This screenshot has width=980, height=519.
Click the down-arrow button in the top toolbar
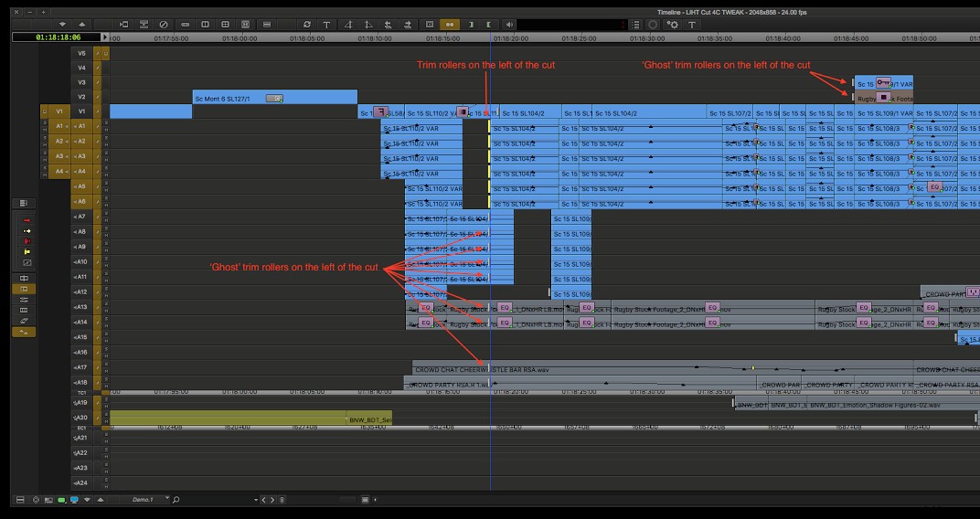click(62, 25)
